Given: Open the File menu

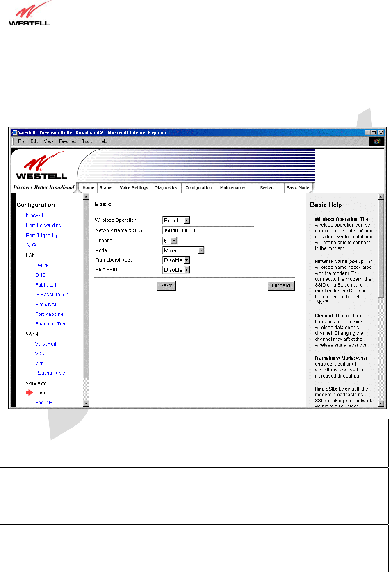Looking at the screenshot, I should point(21,141).
